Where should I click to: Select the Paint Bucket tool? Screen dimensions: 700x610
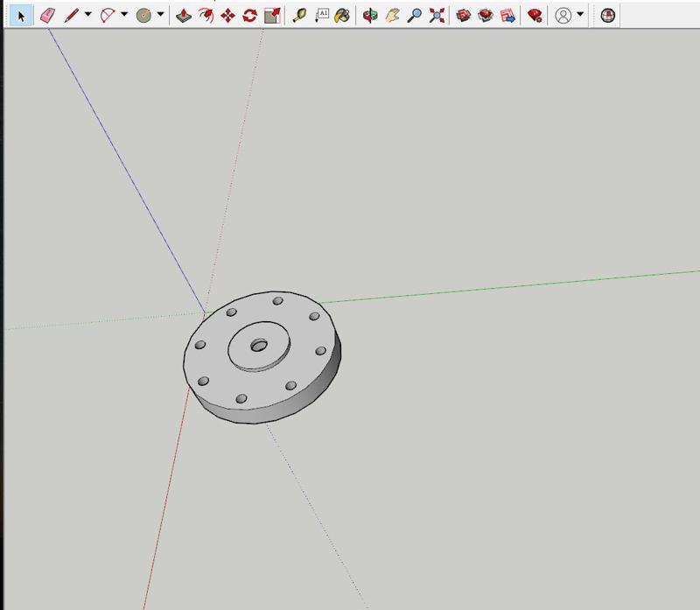[x=342, y=16]
